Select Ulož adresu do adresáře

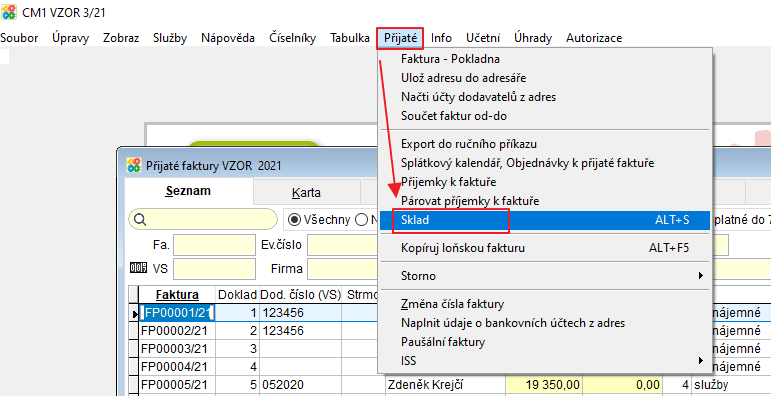point(545,78)
